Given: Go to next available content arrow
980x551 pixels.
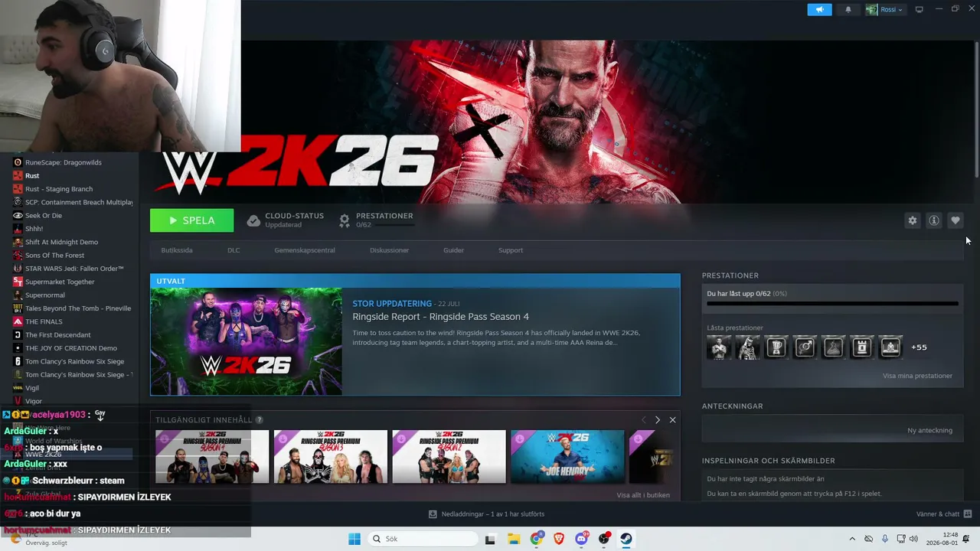Looking at the screenshot, I should (657, 420).
